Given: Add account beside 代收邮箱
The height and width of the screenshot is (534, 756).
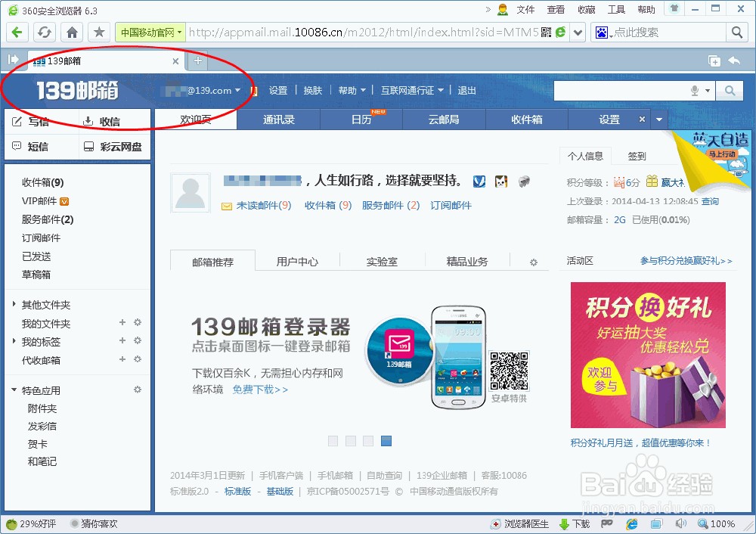Looking at the screenshot, I should [x=122, y=359].
